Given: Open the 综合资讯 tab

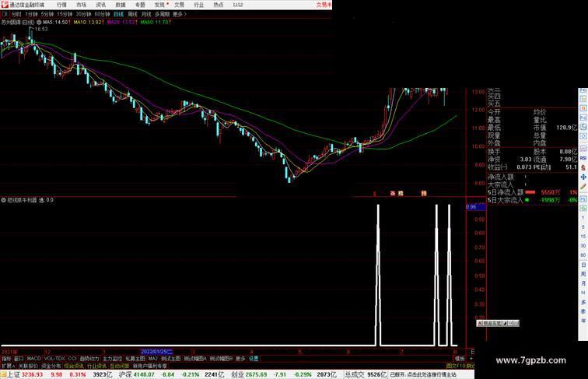Looking at the screenshot, I should point(74,366).
